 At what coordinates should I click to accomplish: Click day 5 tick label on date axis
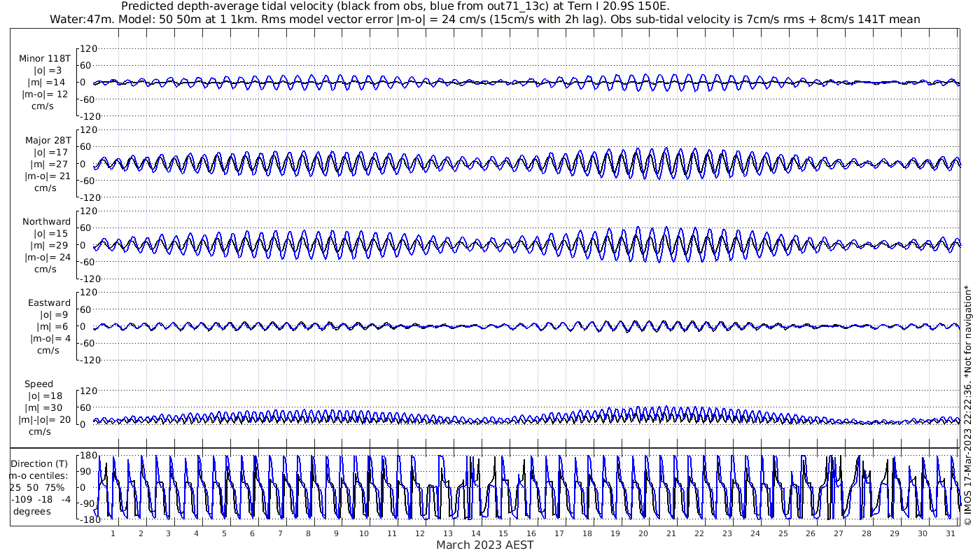click(224, 533)
